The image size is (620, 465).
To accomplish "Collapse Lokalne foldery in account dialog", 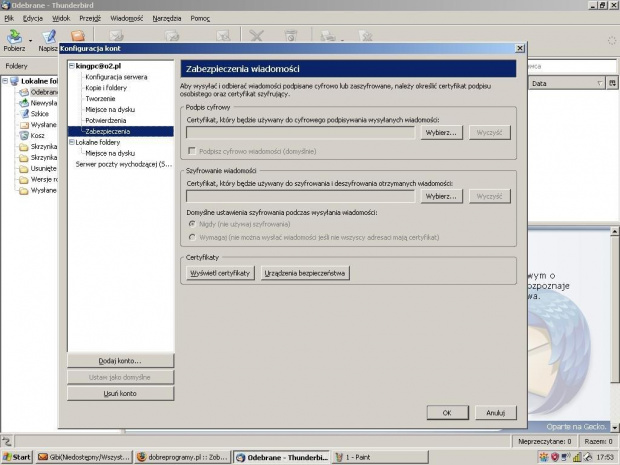I will tap(72, 142).
